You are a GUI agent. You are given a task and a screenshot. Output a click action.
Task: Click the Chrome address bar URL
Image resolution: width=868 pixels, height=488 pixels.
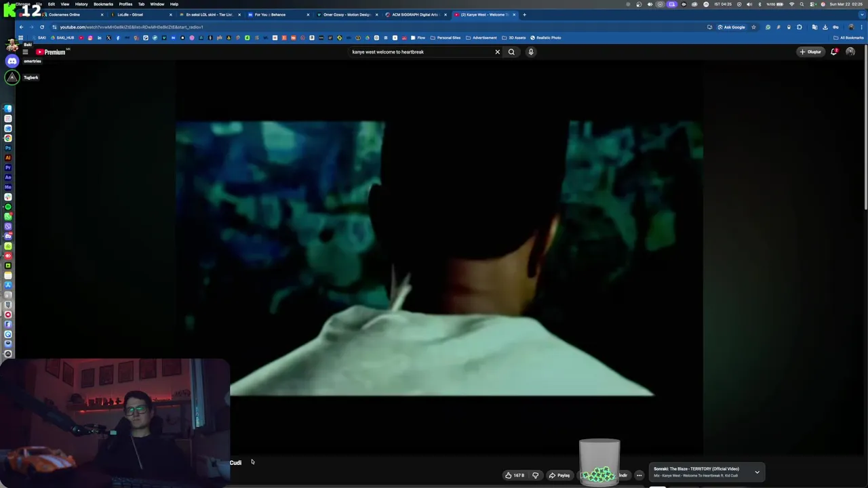click(x=131, y=27)
